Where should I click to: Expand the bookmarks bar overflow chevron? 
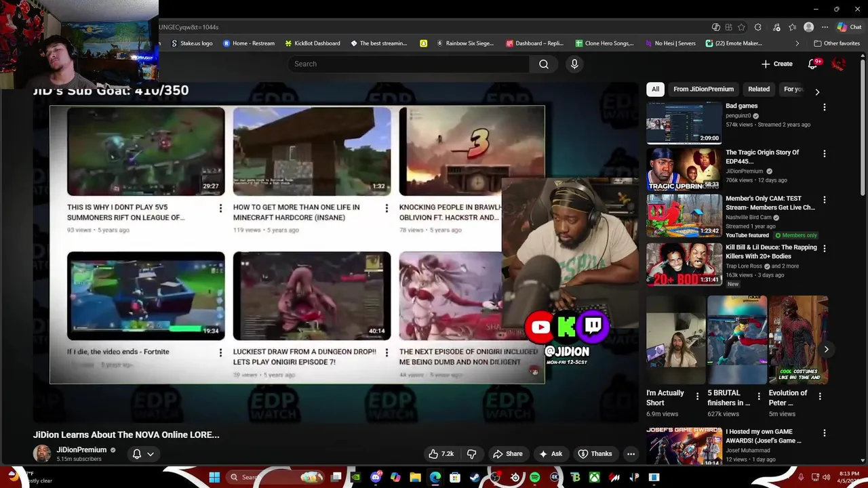[x=797, y=43]
